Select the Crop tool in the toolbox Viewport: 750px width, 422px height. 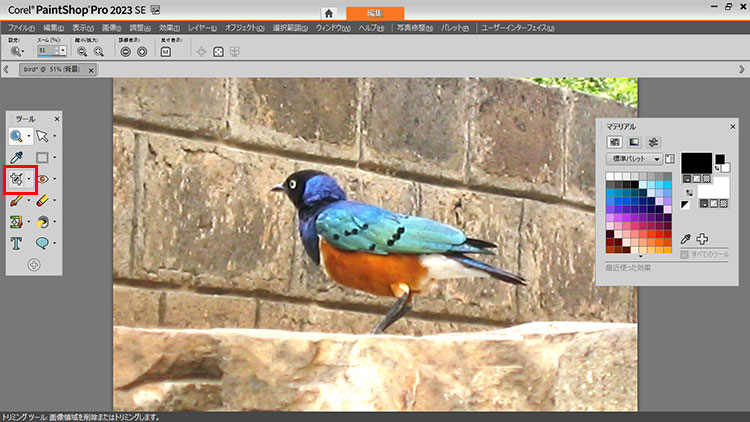click(17, 178)
